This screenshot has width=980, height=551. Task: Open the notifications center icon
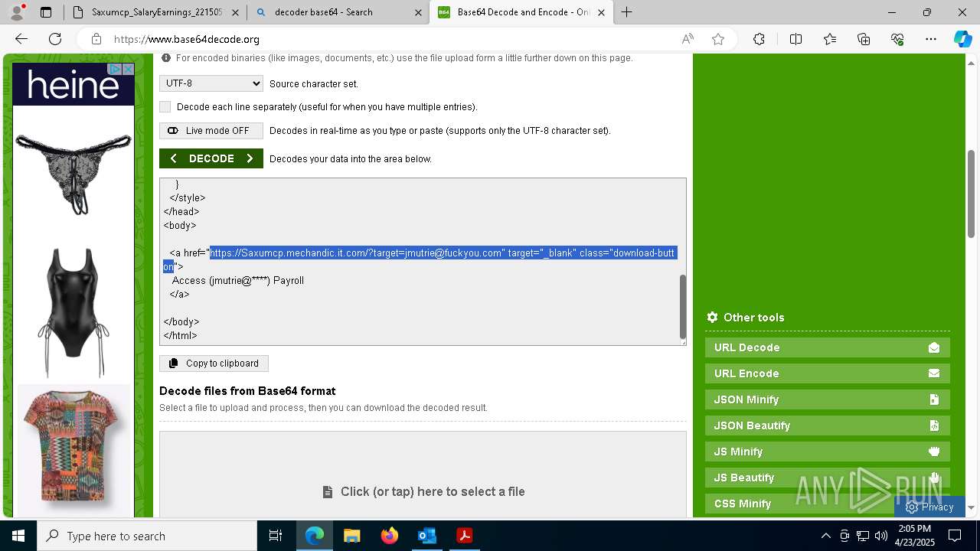(955, 536)
